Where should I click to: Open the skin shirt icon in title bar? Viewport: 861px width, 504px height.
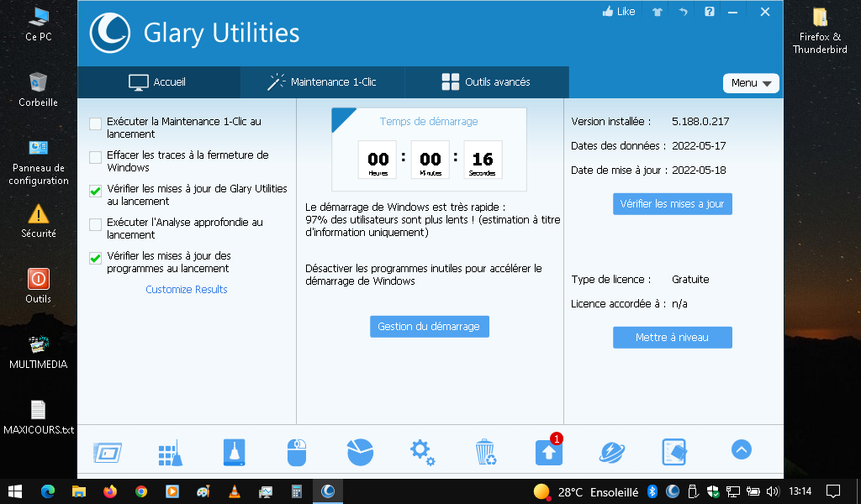coord(658,12)
